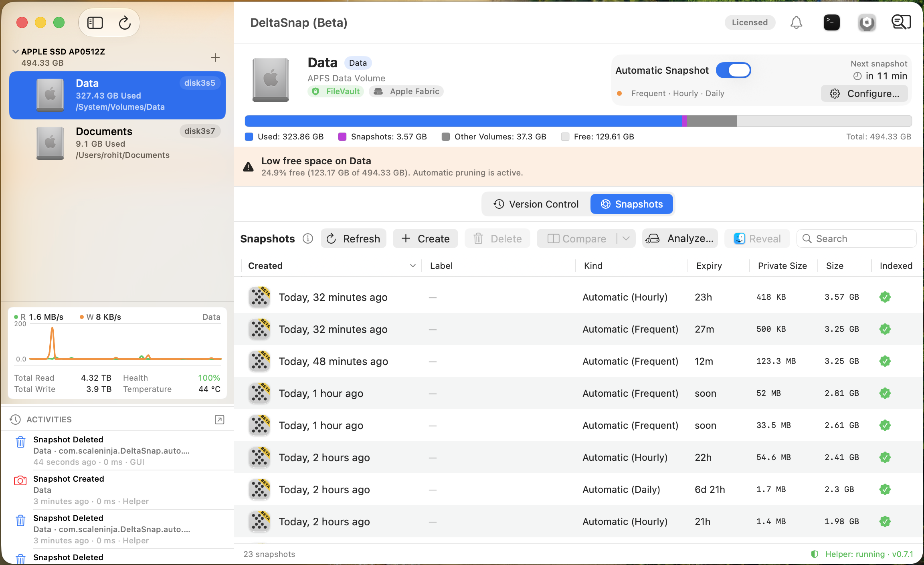This screenshot has height=565, width=924.
Task: Click indexed checkmark for the 21h expiry row
Action: click(885, 521)
